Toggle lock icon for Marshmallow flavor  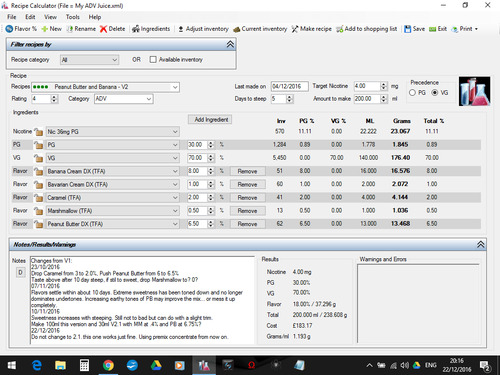tap(38, 211)
